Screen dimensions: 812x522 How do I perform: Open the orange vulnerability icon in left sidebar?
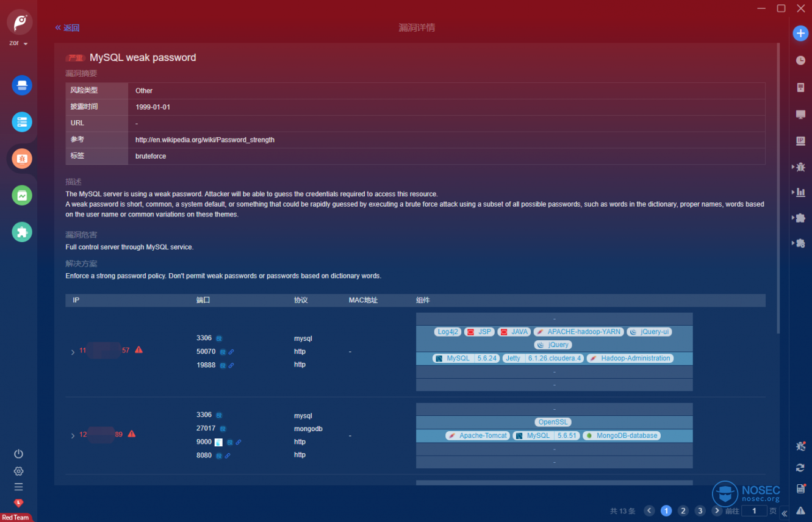pyautogui.click(x=22, y=159)
